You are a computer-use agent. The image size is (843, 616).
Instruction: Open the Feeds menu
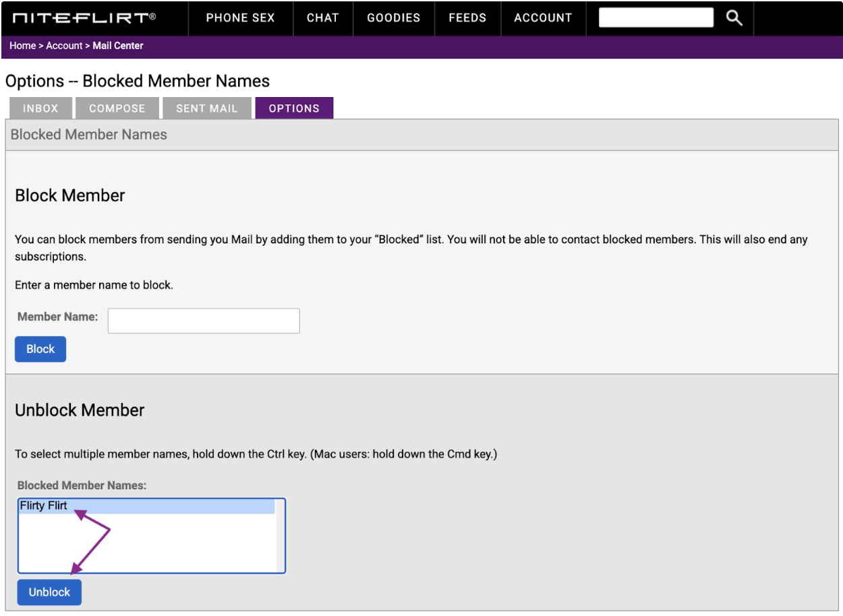tap(467, 18)
